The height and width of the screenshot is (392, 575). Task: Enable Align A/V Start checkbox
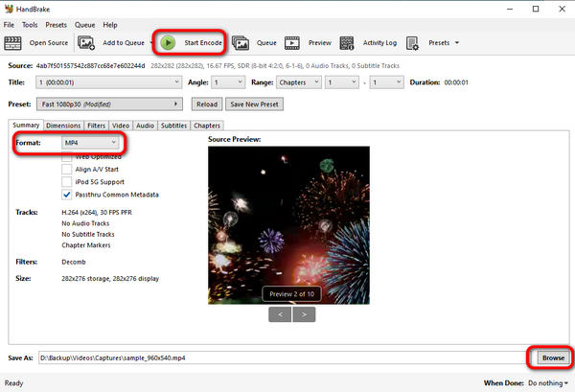(x=66, y=170)
